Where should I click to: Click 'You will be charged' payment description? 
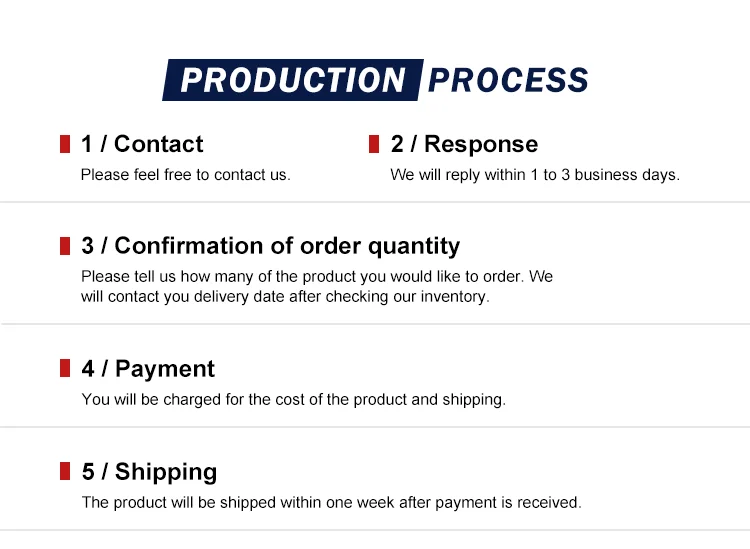click(294, 399)
